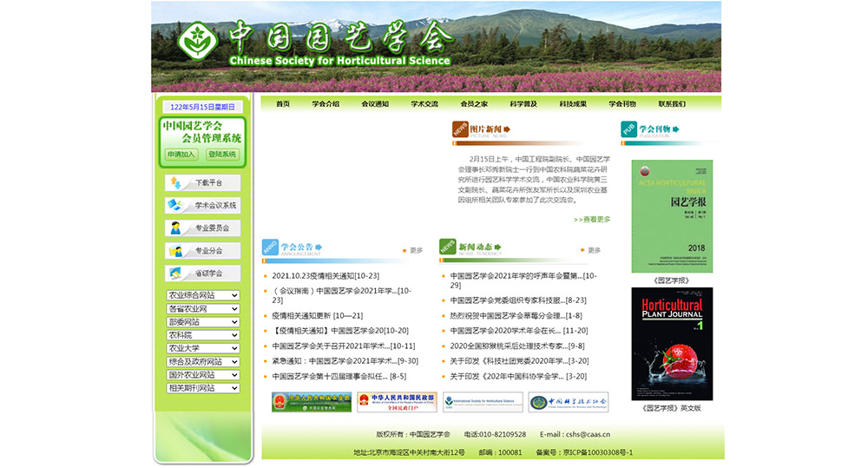Open 中国园艺学会第十四届理事会拟任 announcement
This screenshot has height=468, width=868.
(339, 376)
